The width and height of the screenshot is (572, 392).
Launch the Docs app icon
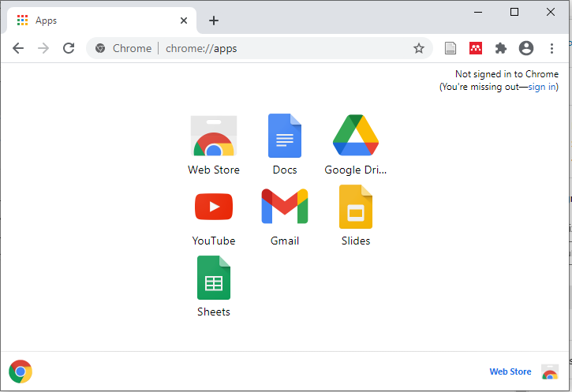pyautogui.click(x=285, y=136)
